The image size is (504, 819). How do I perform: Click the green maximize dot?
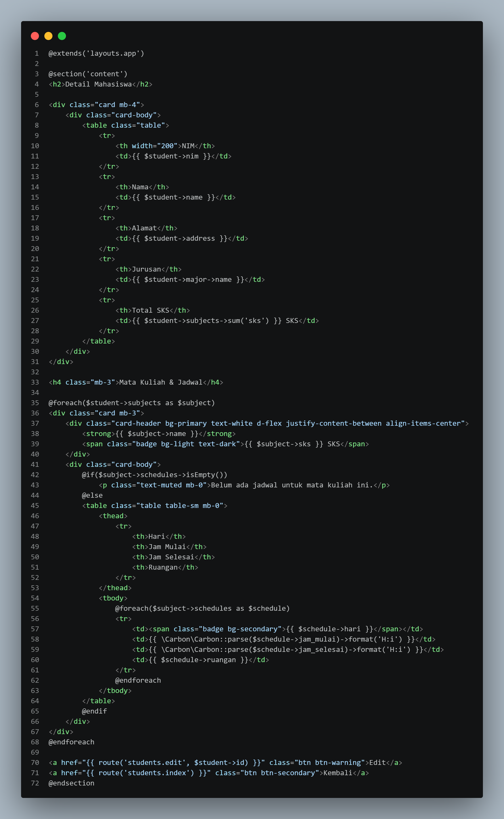(x=62, y=36)
